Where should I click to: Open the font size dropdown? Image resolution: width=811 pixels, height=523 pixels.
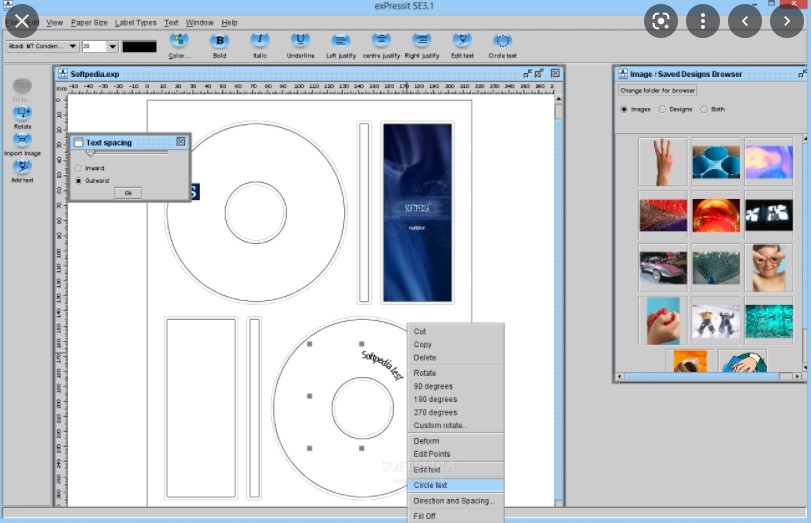tap(113, 46)
